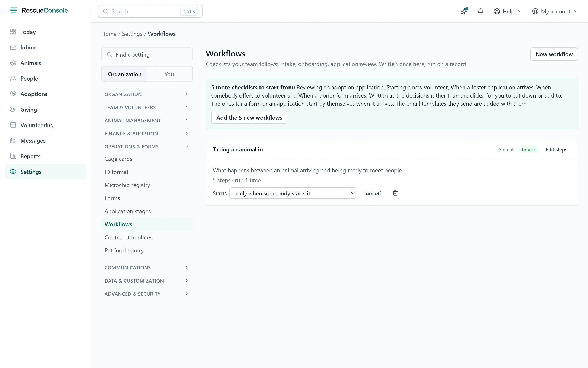Screen dimensions: 588x368
Task: Switch to the Organization tab
Action: click(125, 74)
